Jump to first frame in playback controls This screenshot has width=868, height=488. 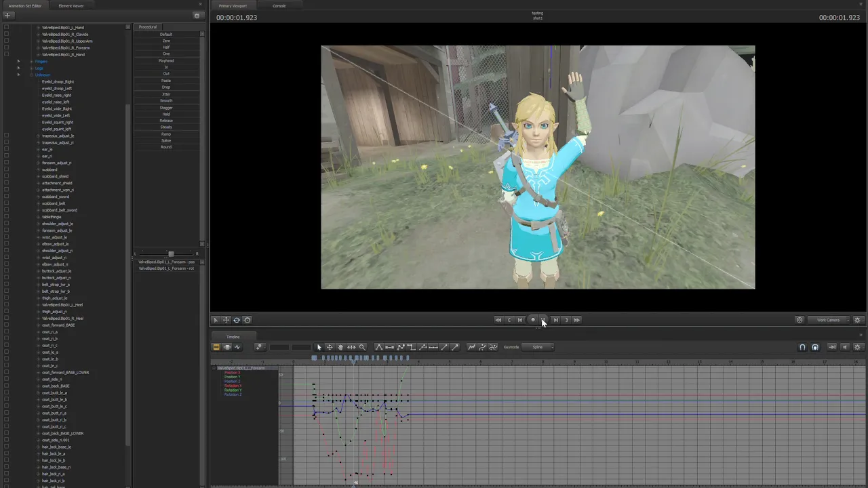pyautogui.click(x=498, y=320)
